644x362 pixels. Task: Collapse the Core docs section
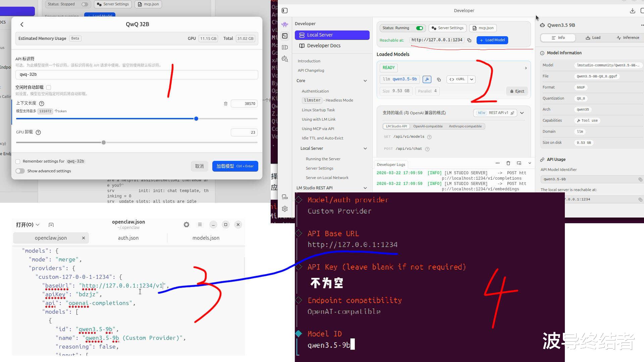pos(365,81)
